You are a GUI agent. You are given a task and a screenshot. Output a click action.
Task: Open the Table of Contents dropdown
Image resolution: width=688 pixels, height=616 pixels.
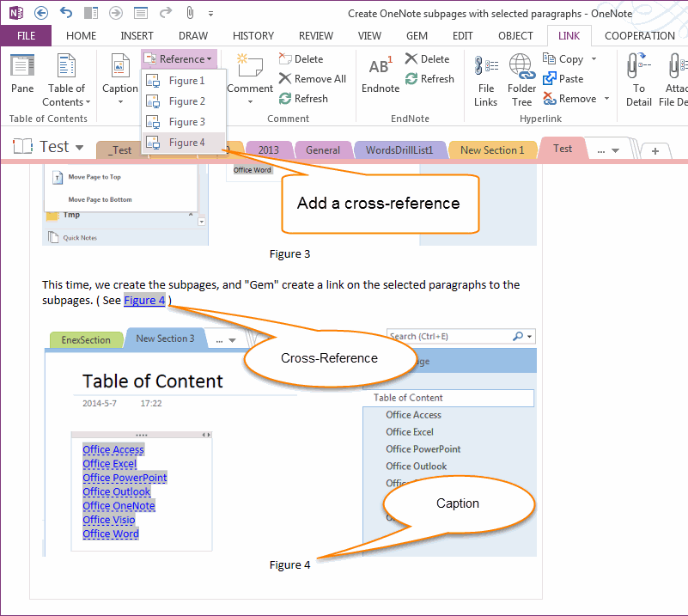click(66, 80)
